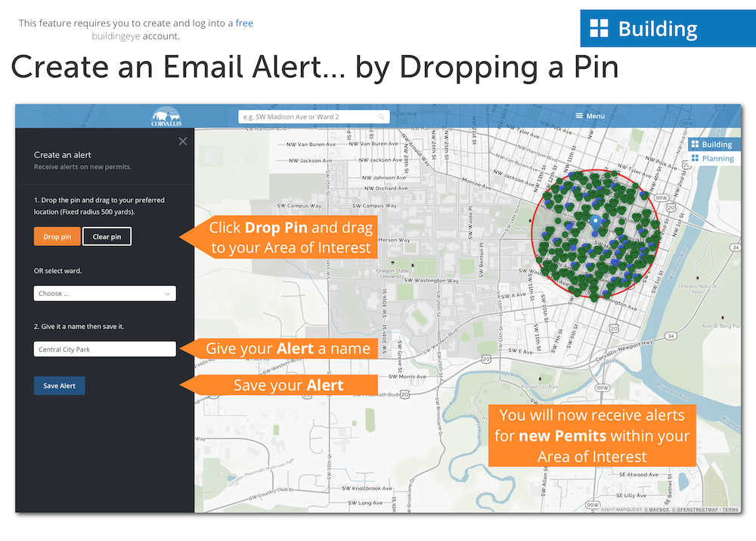Click the SW Knollbrook Ave street label
The image size is (756, 541).
point(367,488)
